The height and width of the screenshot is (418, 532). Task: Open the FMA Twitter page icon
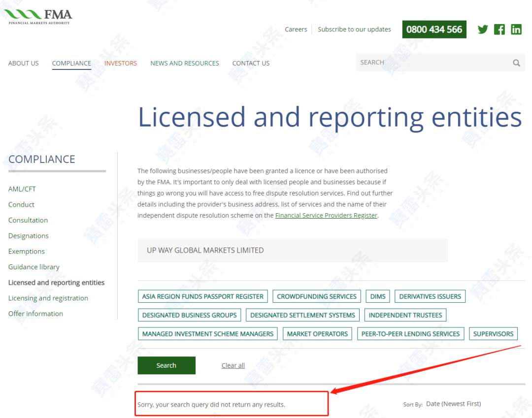(x=482, y=30)
